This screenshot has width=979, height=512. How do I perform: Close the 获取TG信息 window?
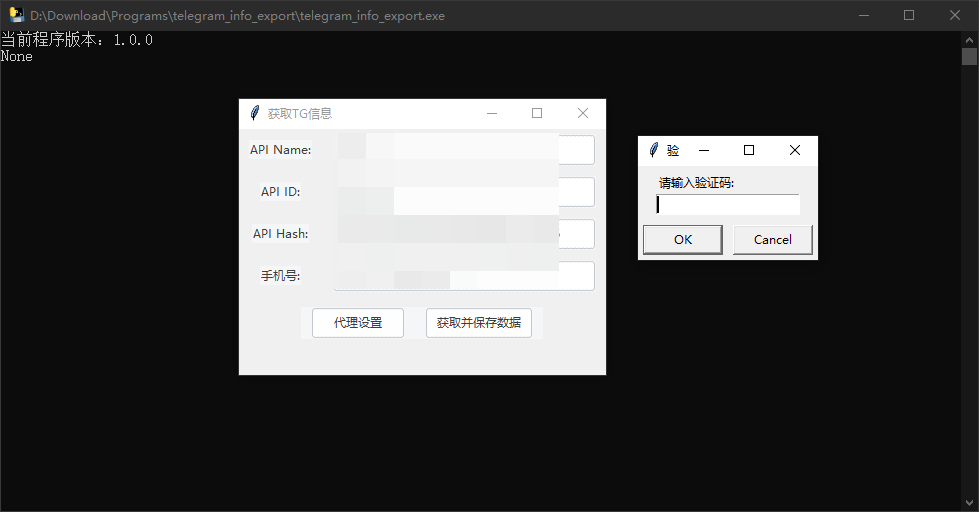(x=583, y=113)
